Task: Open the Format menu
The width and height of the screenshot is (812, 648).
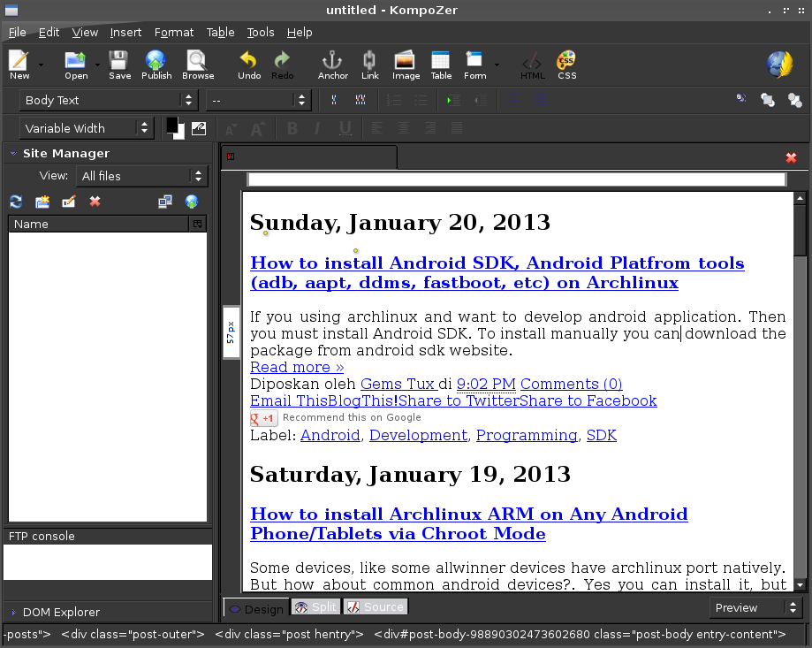Action: (173, 32)
